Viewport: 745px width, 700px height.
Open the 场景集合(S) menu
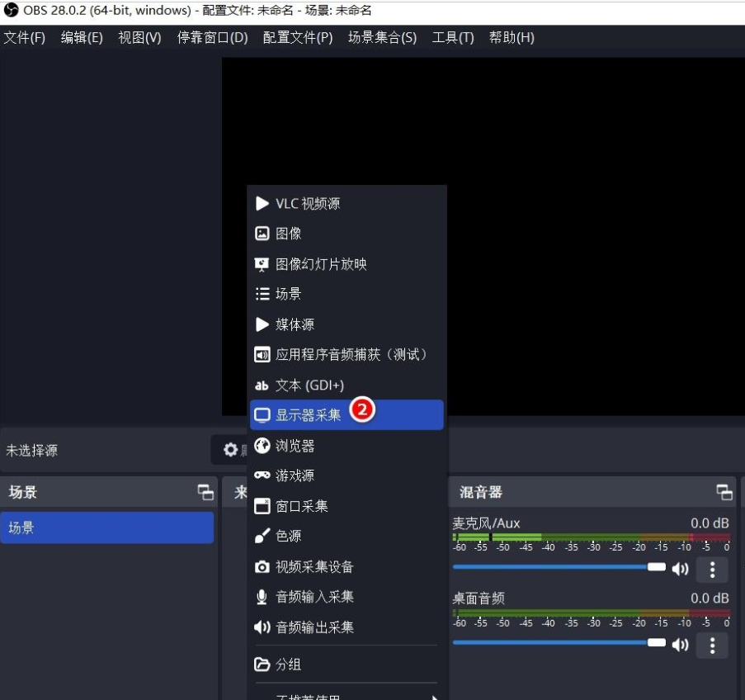[383, 38]
